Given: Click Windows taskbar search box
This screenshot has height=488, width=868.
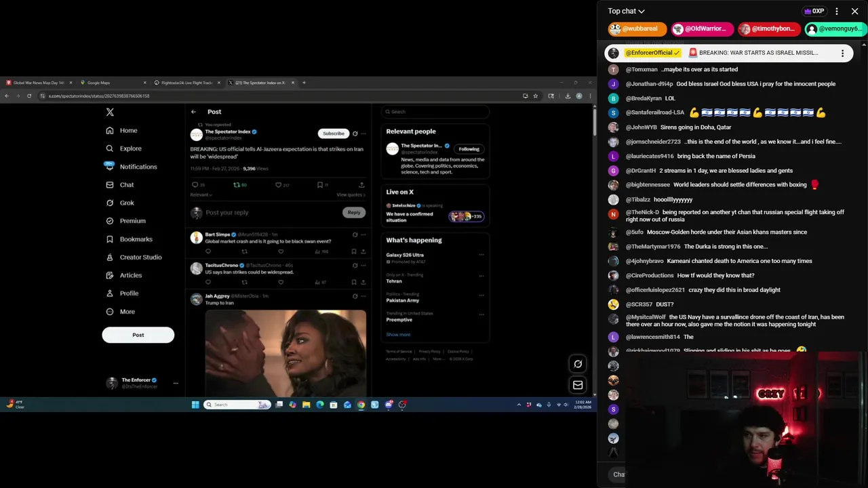Looking at the screenshot, I should 237,405.
